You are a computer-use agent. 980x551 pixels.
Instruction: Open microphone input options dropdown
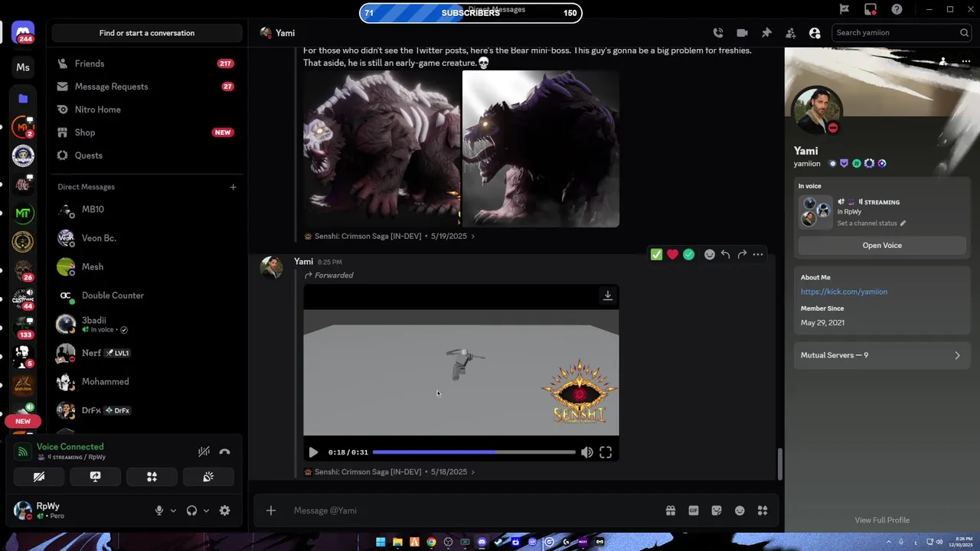coord(173,510)
